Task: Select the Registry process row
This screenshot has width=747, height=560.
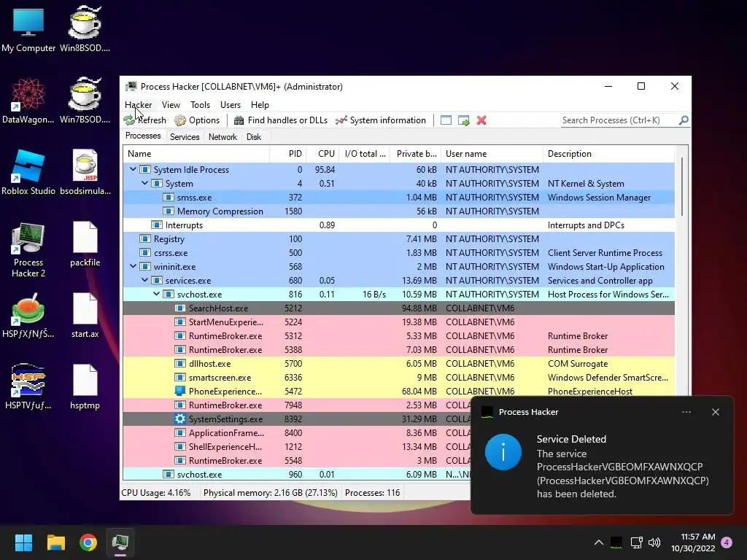Action: [x=399, y=238]
